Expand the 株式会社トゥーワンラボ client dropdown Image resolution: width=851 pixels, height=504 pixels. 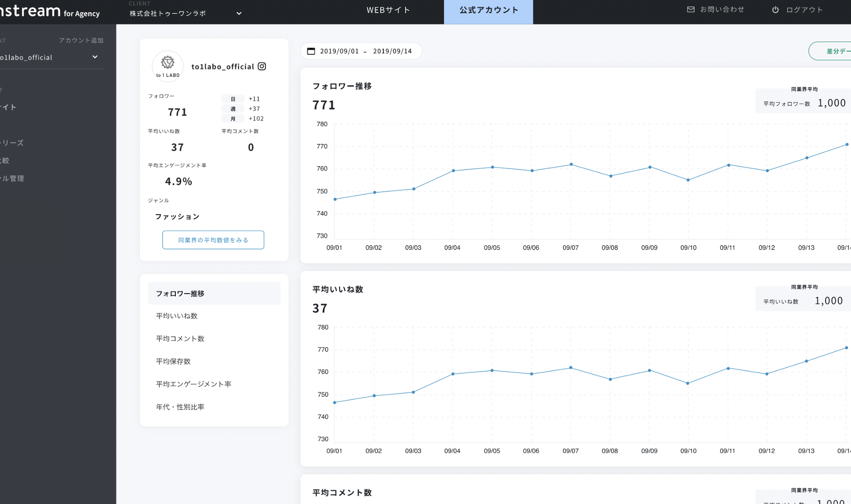(239, 14)
